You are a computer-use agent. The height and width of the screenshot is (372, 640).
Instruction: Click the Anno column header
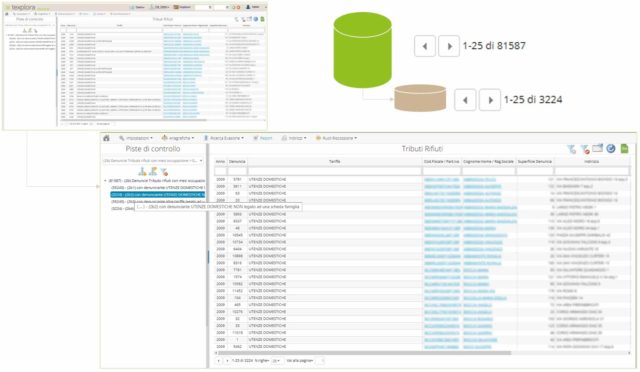tap(220, 162)
